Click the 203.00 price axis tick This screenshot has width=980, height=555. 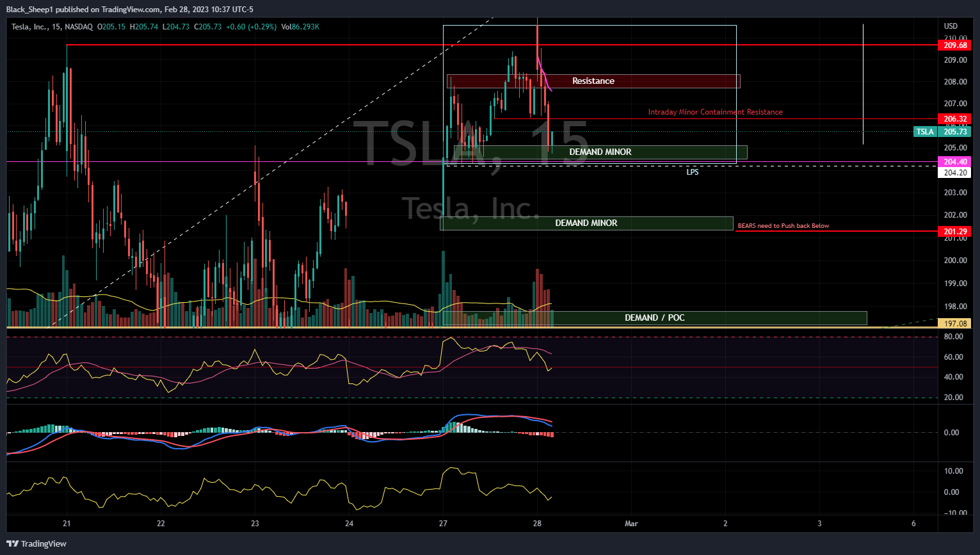pos(955,193)
